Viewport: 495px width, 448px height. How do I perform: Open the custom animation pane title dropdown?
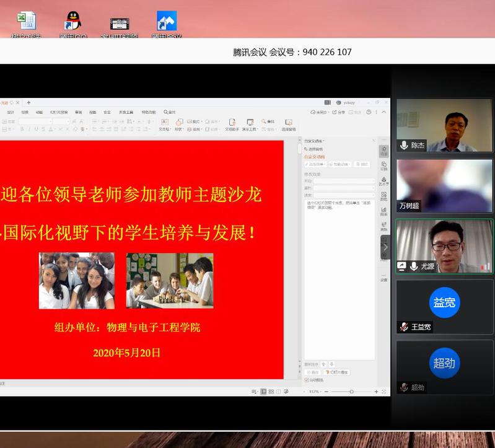[x=322, y=141]
